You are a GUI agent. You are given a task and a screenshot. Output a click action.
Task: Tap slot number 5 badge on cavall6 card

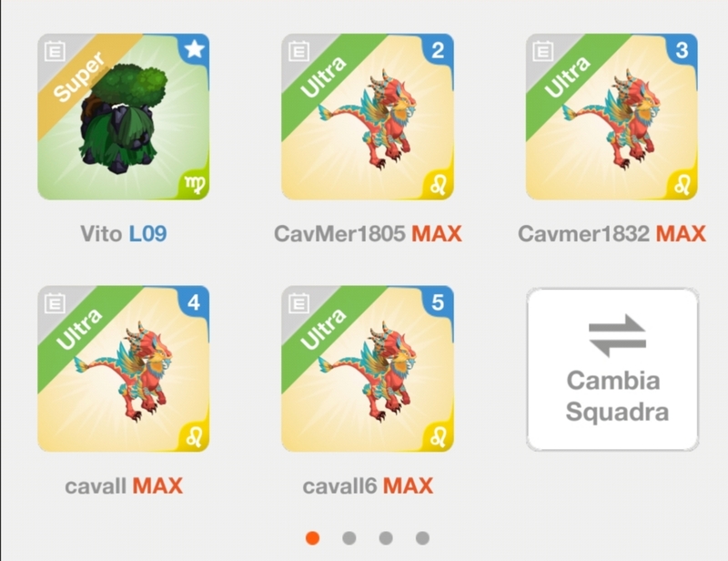(438, 302)
